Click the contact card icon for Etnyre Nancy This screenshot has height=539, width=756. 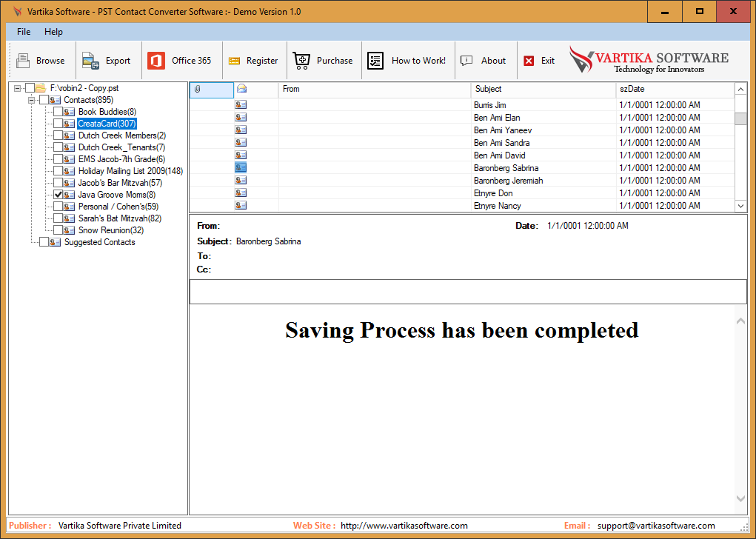click(241, 205)
